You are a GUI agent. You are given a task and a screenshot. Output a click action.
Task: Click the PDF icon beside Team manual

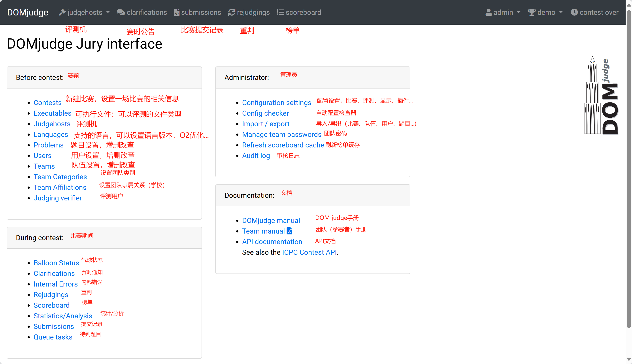(289, 231)
